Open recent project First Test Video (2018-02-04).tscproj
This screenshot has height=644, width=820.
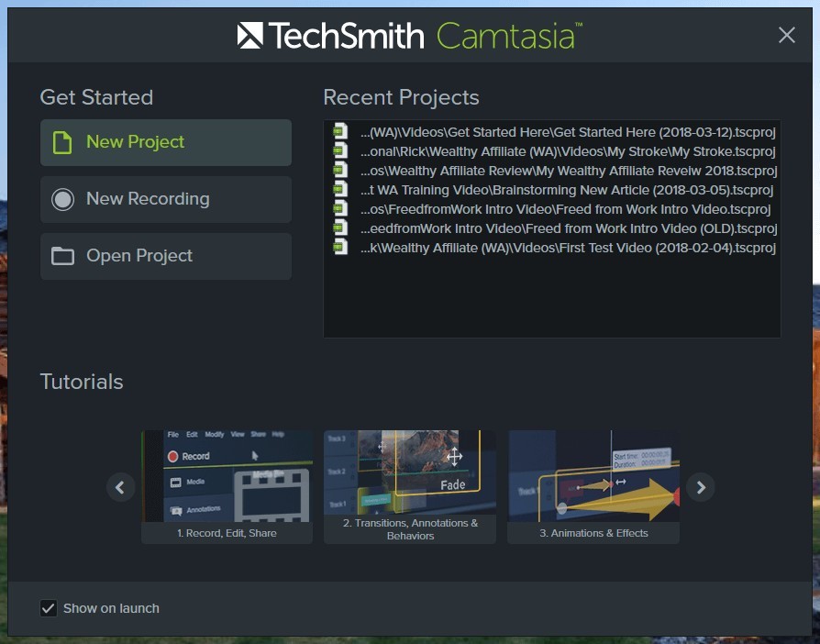point(568,248)
